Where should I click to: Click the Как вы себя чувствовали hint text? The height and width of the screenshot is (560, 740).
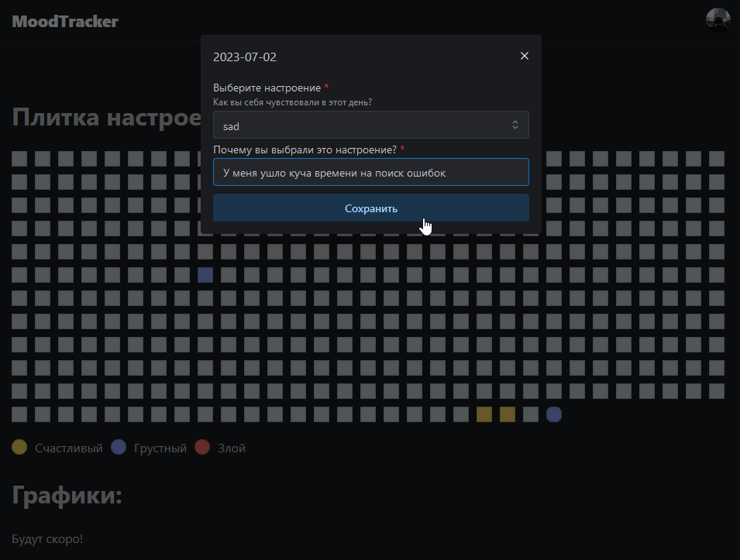[x=292, y=102]
